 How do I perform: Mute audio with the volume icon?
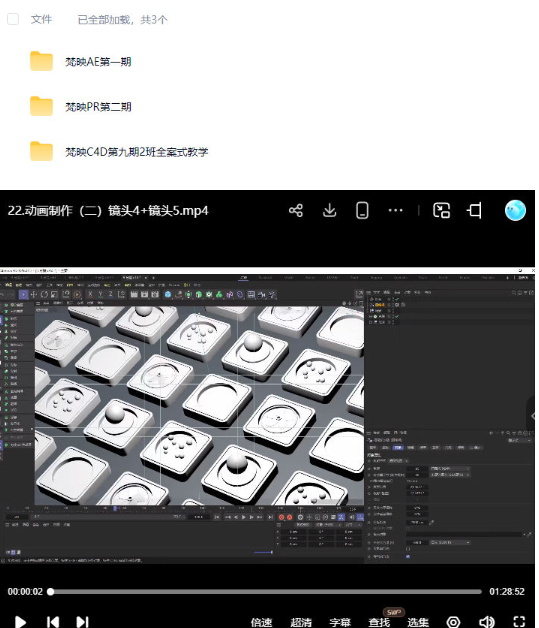click(487, 622)
